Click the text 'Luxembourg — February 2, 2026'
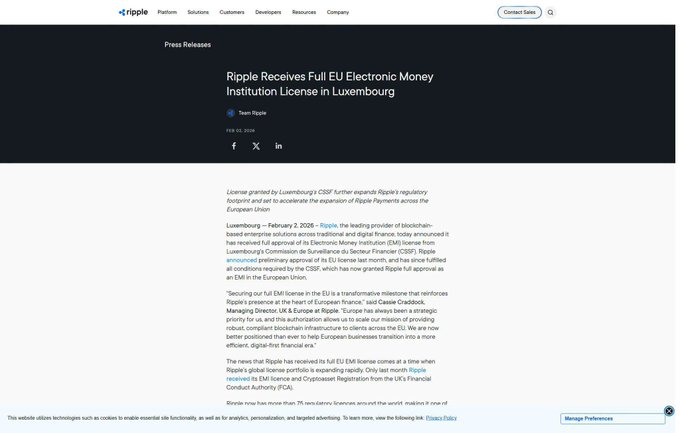Screen dimensions: 680x433 (270, 226)
